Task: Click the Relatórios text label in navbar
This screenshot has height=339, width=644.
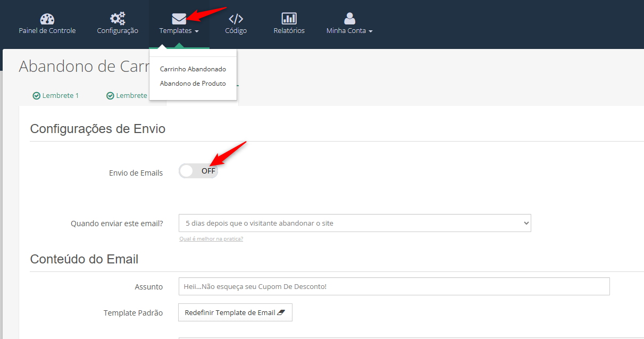Action: point(289,31)
